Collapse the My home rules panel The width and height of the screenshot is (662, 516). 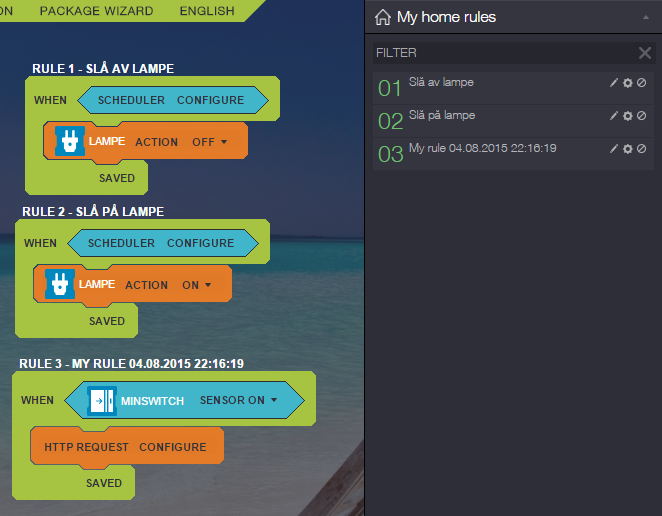(x=643, y=18)
